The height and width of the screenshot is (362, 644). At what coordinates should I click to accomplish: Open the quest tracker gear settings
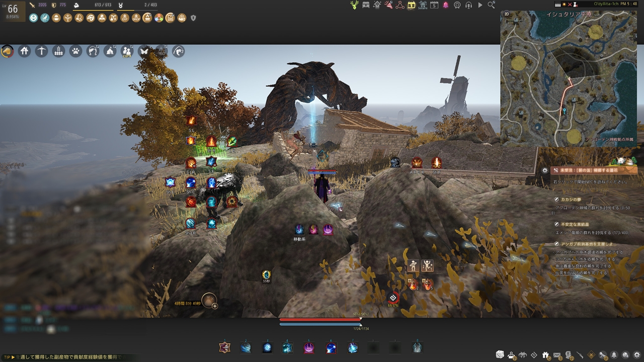click(545, 170)
